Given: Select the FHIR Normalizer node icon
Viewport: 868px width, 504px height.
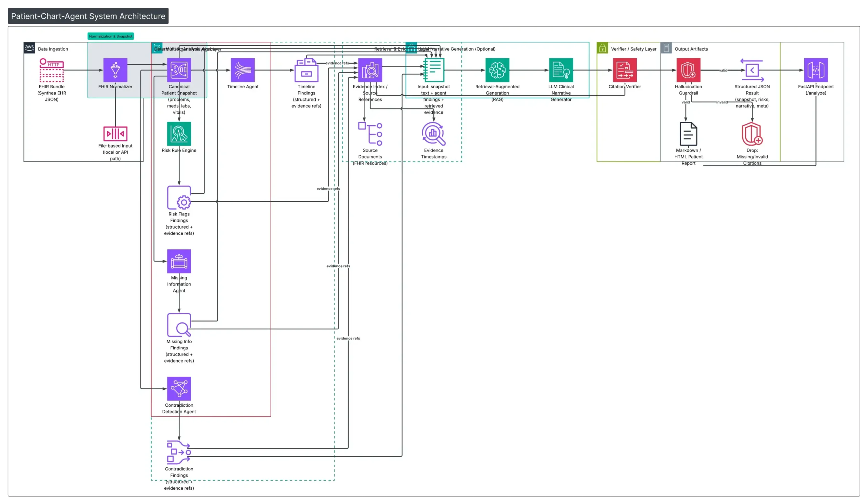Looking at the screenshot, I should pyautogui.click(x=115, y=70).
